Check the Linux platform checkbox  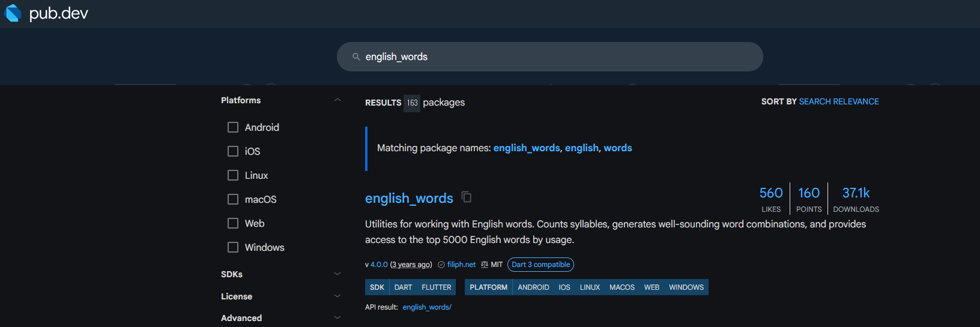tap(233, 175)
